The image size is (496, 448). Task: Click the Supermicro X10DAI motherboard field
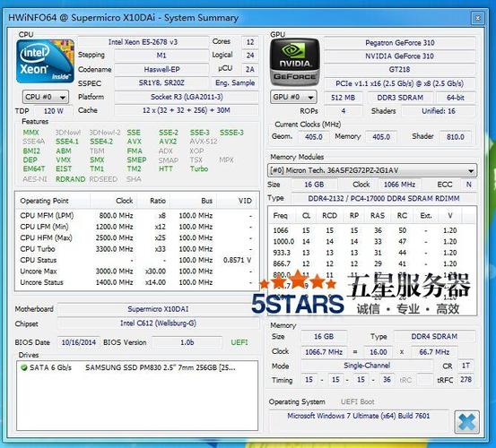coord(158,309)
